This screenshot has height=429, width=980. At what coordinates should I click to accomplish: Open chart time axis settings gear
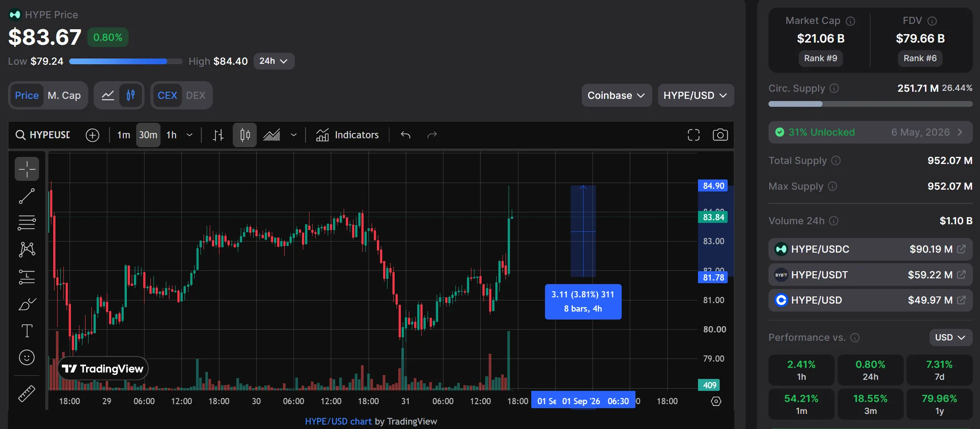coord(716,401)
